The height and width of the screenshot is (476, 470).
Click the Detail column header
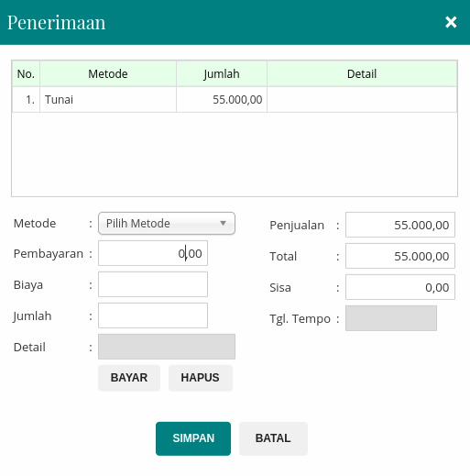click(362, 74)
